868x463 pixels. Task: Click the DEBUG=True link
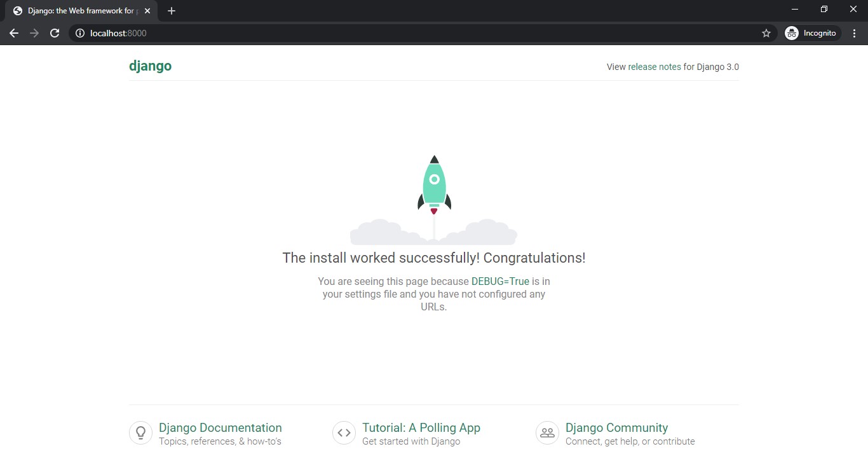click(x=500, y=281)
